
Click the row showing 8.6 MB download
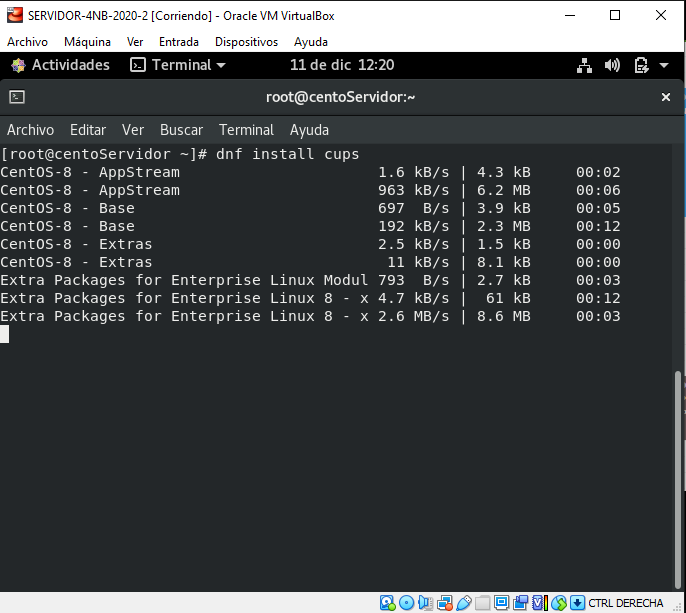310,316
